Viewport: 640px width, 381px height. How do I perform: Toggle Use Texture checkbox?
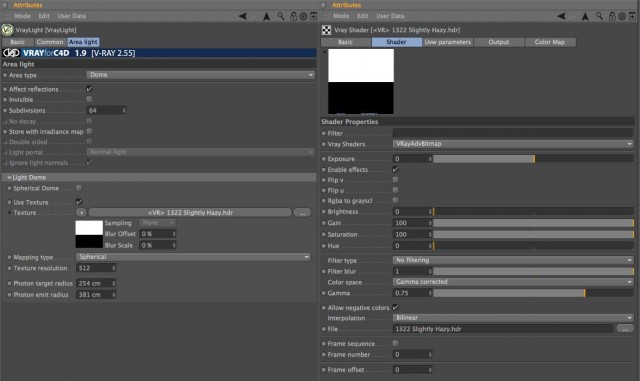(x=79, y=202)
